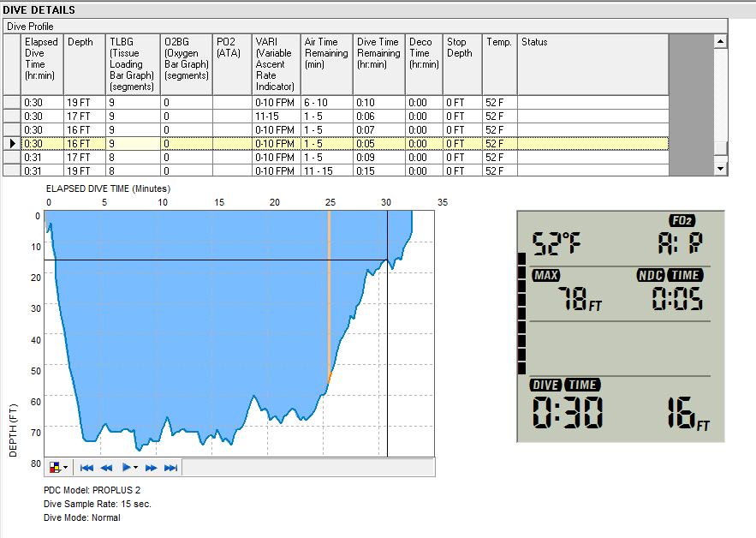
Task: Select the row selector for 19 FT row with TLBG 9
Action: pos(12,102)
